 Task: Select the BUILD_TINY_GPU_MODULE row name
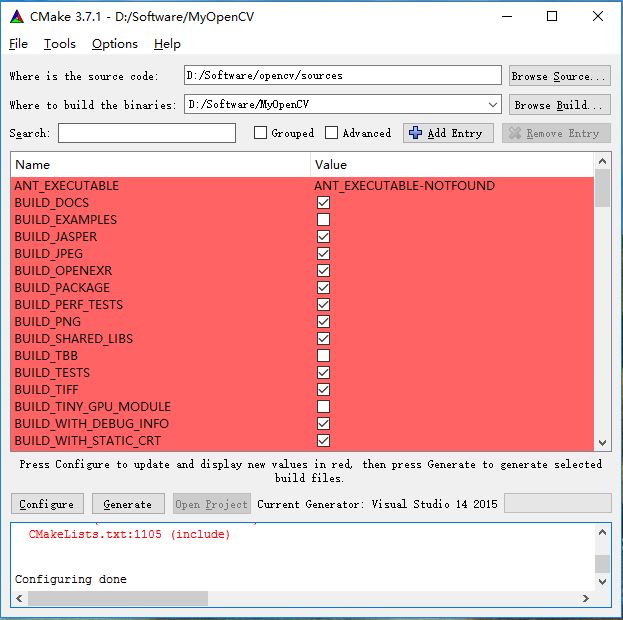pyautogui.click(x=93, y=407)
